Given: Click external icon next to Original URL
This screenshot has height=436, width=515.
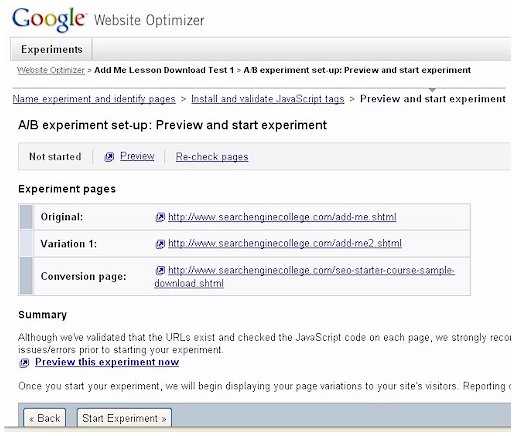Looking at the screenshot, I should coord(160,217).
